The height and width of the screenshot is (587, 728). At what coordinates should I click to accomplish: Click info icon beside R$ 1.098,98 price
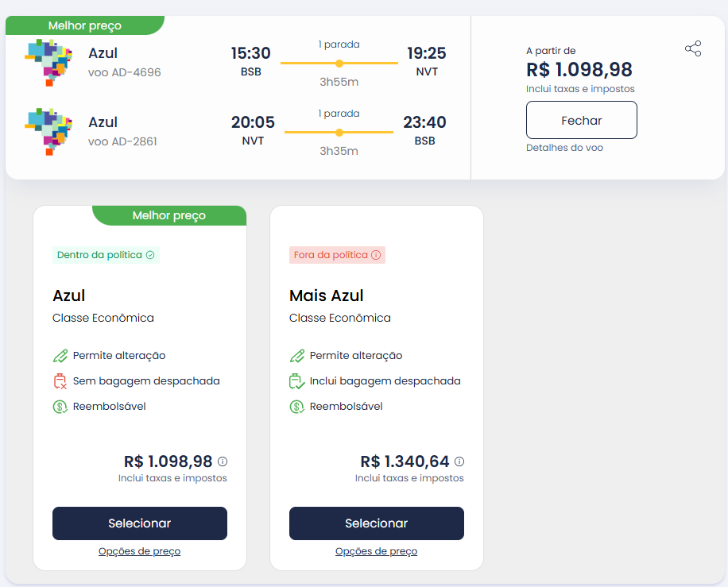coord(223,461)
